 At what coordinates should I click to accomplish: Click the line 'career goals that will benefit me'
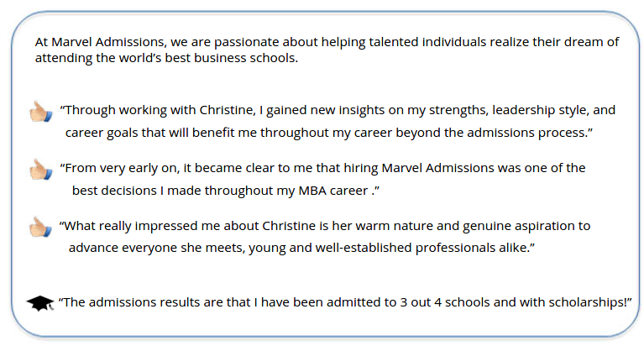tap(329, 133)
